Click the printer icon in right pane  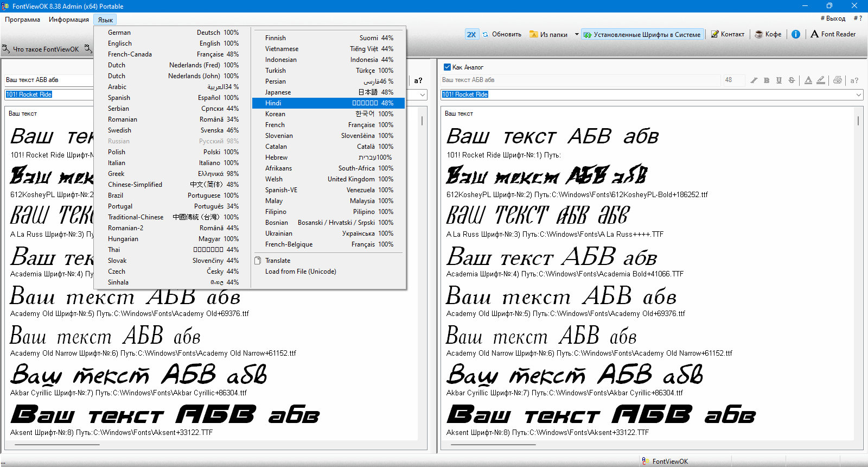click(x=838, y=80)
